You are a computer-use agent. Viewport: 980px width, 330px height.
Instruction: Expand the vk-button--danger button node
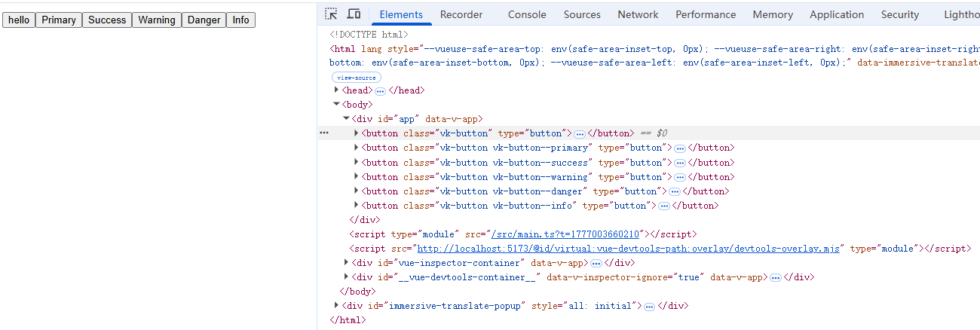(x=357, y=191)
